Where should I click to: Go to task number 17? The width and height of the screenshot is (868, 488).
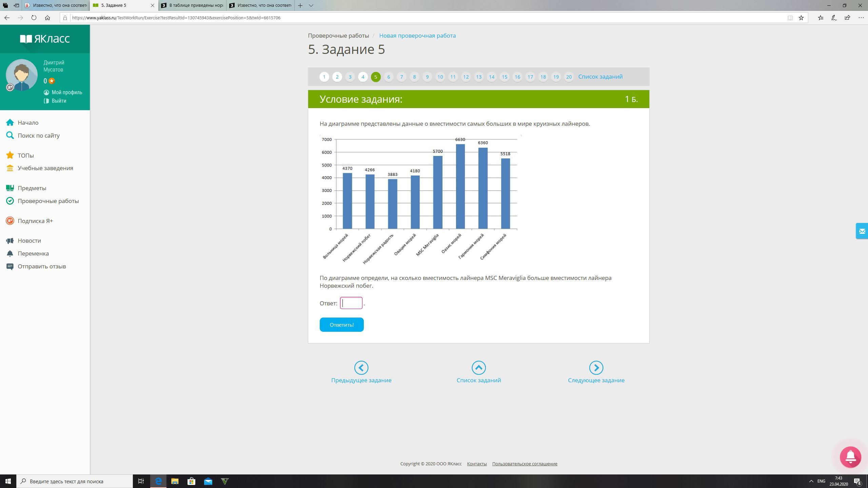click(530, 77)
